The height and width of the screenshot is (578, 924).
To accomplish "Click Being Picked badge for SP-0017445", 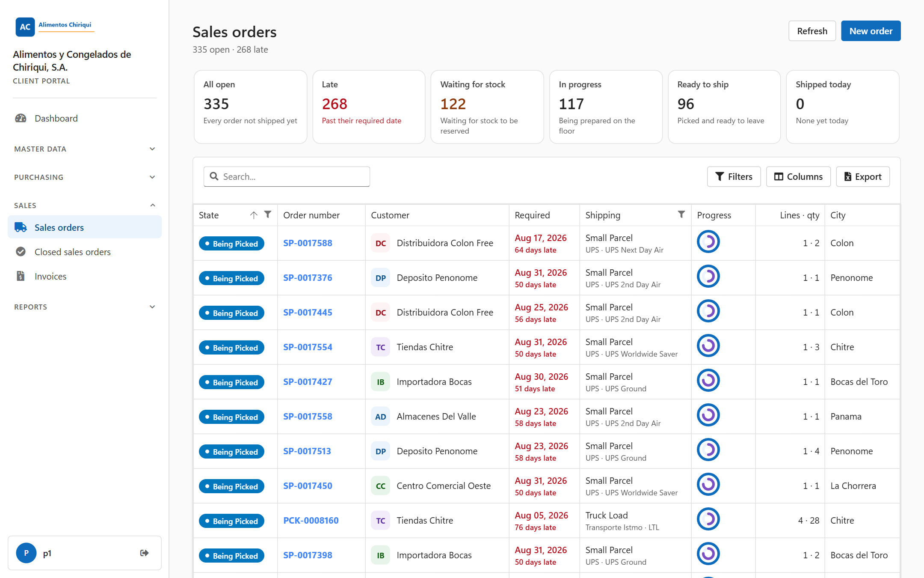I will 231,313.
